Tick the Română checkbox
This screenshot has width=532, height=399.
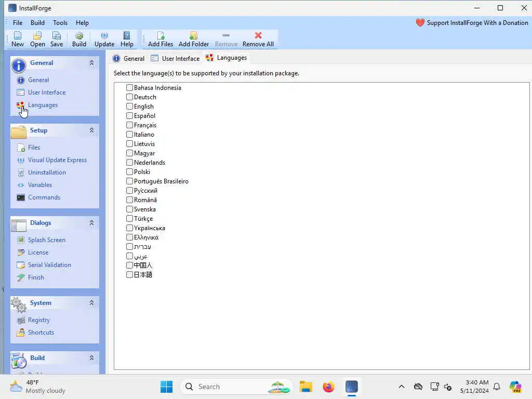(x=129, y=200)
